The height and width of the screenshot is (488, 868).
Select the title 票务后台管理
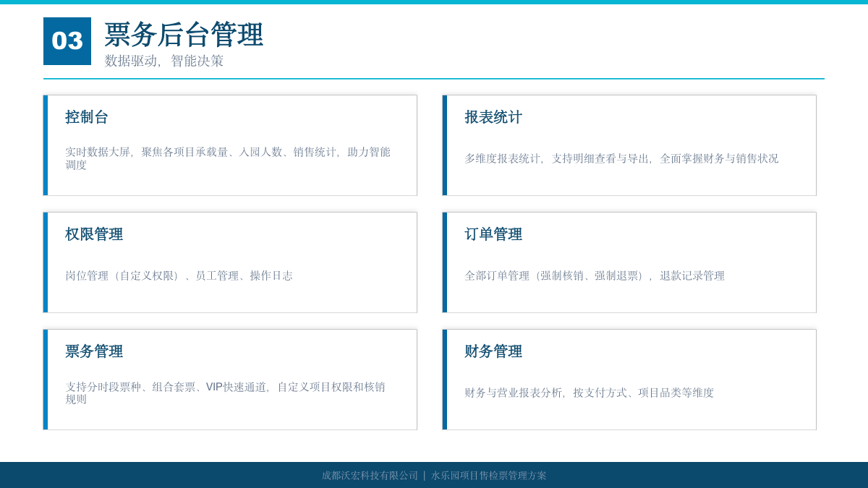click(x=184, y=35)
